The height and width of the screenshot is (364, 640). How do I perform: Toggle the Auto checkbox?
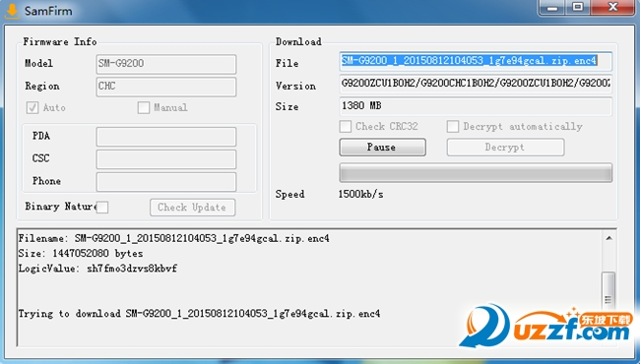pyautogui.click(x=32, y=107)
